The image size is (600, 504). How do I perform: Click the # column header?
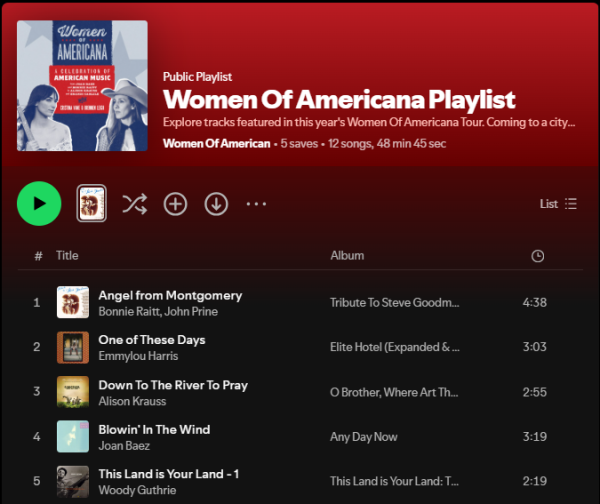click(x=38, y=256)
